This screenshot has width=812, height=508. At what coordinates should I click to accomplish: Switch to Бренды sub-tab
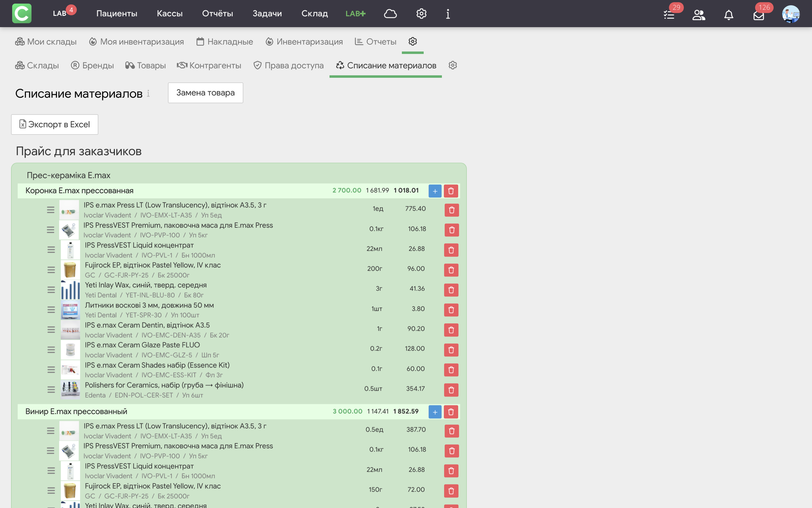[92, 65]
